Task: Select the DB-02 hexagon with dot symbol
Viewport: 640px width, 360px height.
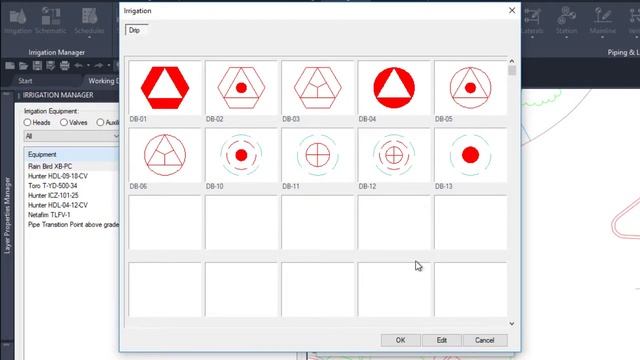Action: coord(241,88)
